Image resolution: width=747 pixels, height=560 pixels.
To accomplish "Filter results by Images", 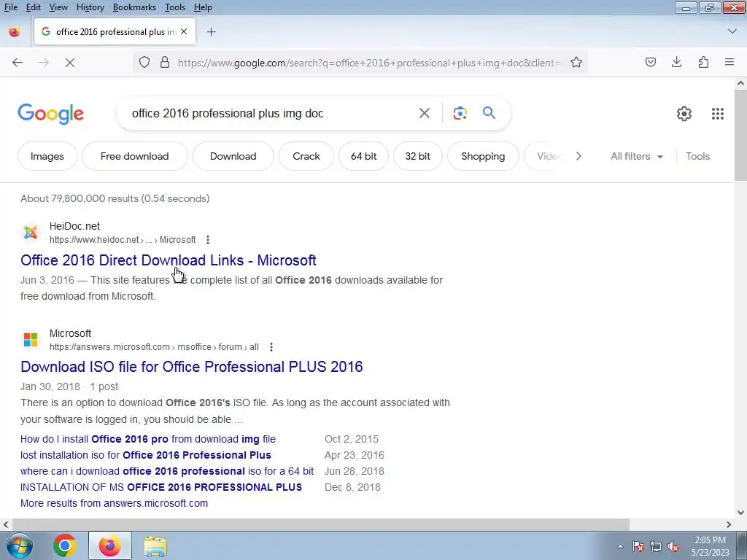I will 47,156.
